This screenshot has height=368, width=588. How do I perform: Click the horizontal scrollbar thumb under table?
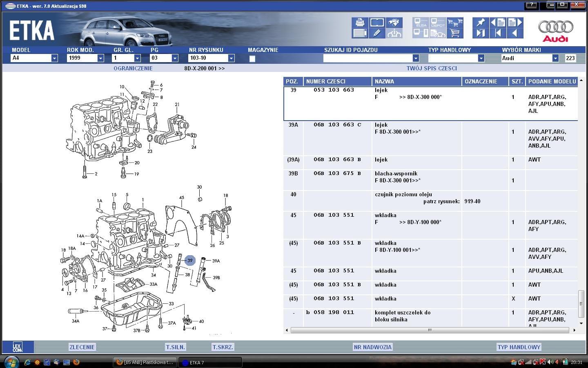429,330
